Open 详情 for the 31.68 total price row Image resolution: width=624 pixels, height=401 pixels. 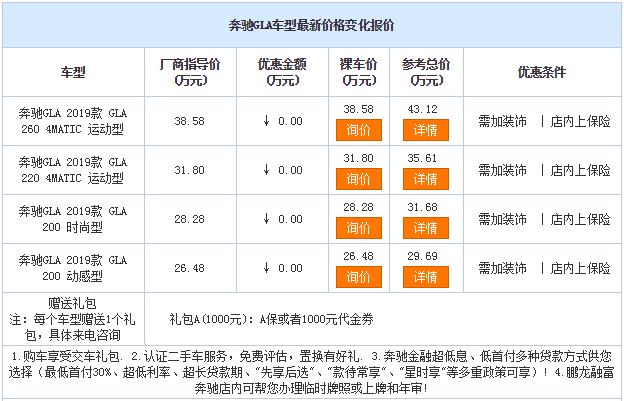point(426,228)
